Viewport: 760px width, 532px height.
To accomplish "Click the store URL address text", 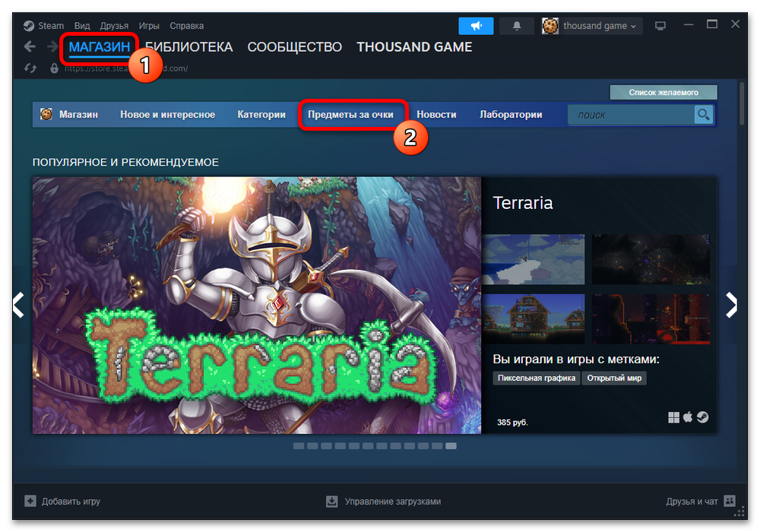I will point(126,68).
